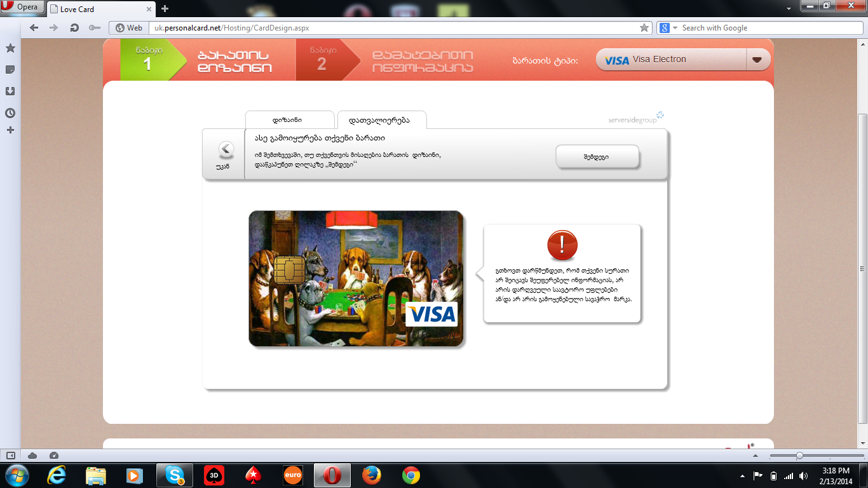Screen dimensions: 868x488
Task: Bookmark this page with the address bar star
Action: pos(644,28)
